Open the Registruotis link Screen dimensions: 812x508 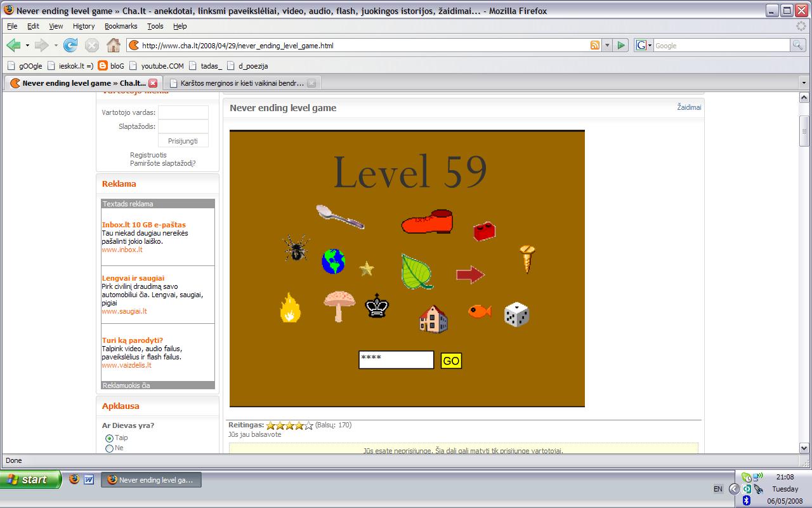pyautogui.click(x=148, y=155)
